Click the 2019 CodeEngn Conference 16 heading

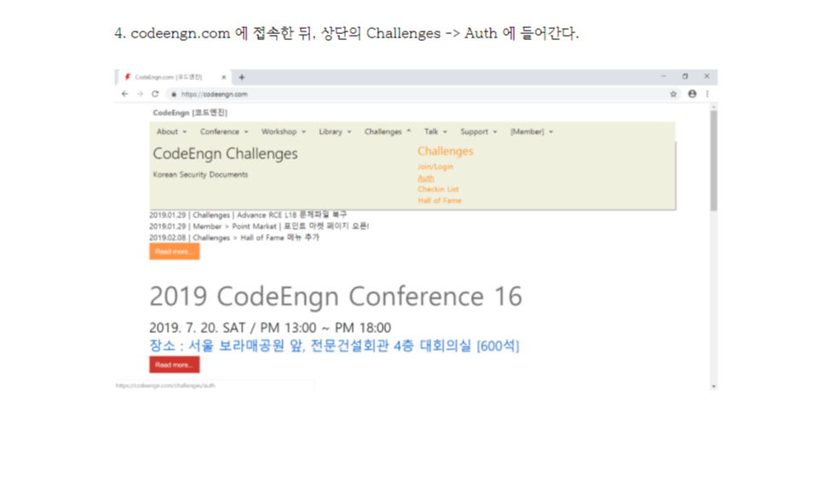[x=336, y=296]
